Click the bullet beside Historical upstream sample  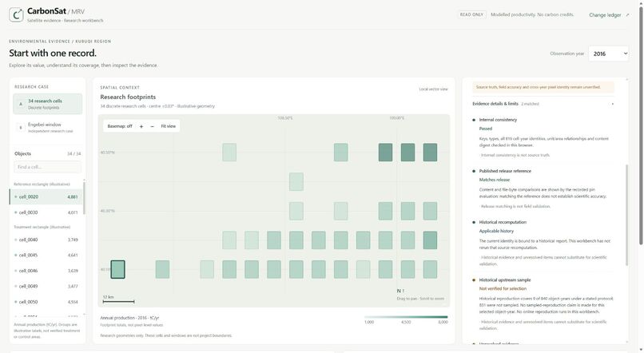tap(474, 280)
